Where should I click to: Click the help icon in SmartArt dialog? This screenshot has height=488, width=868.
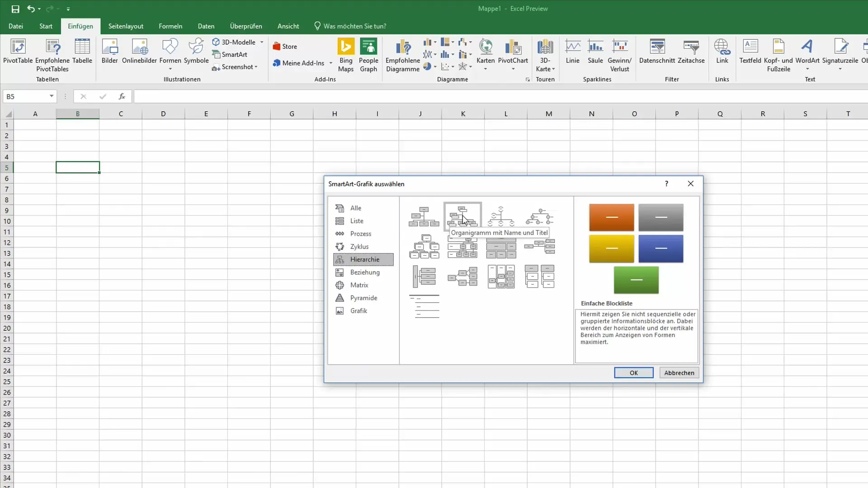(666, 183)
